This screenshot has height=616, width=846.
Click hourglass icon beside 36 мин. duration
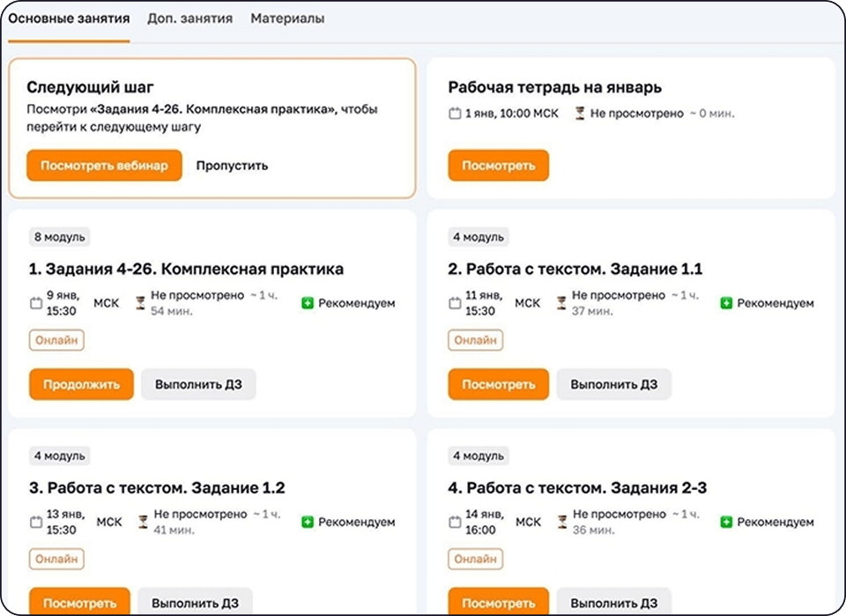tap(562, 522)
